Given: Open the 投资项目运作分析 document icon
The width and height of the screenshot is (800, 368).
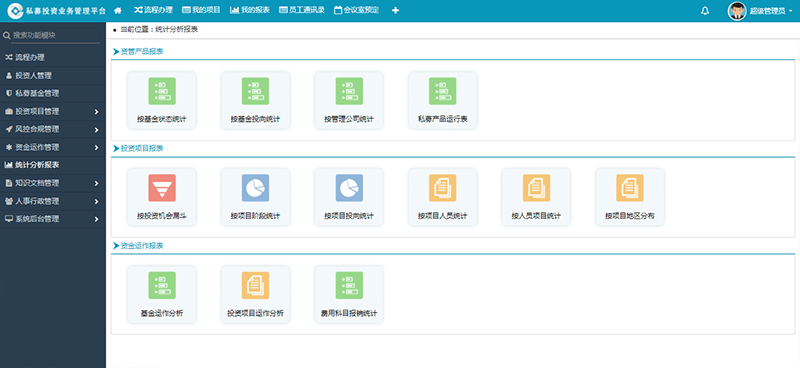Looking at the screenshot, I should (255, 285).
